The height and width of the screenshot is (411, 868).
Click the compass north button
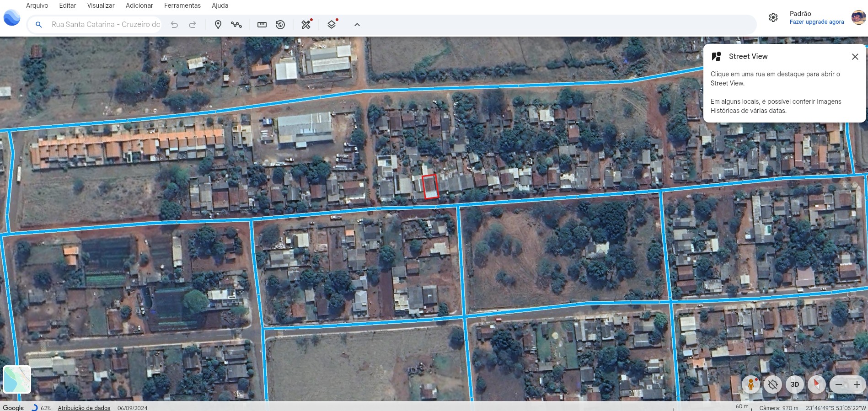pos(817,384)
